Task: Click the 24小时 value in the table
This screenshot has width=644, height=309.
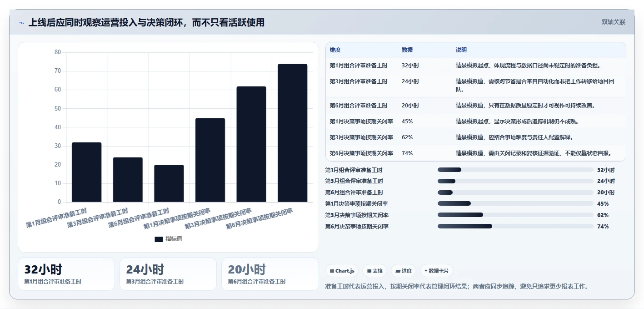Action: click(x=410, y=81)
